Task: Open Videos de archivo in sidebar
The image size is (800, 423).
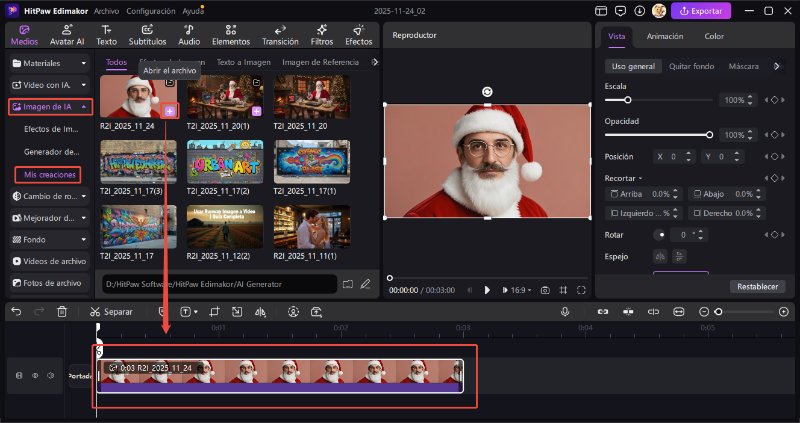Action: (x=49, y=261)
